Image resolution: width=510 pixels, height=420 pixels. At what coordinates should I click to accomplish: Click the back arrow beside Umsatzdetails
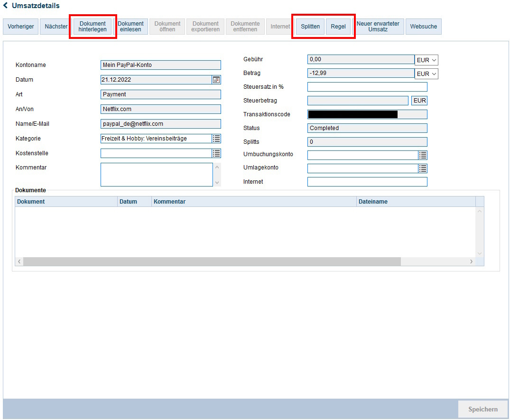click(6, 6)
